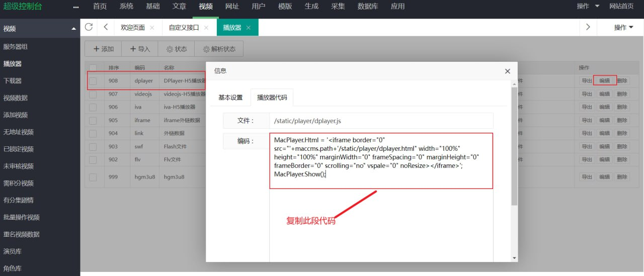Check the dplayer row checkbox
644x276 pixels.
(93, 80)
